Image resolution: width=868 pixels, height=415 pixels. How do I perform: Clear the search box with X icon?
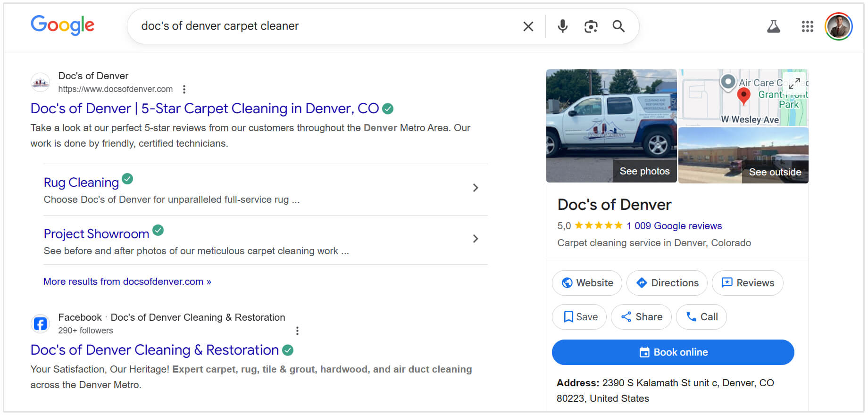pos(528,26)
